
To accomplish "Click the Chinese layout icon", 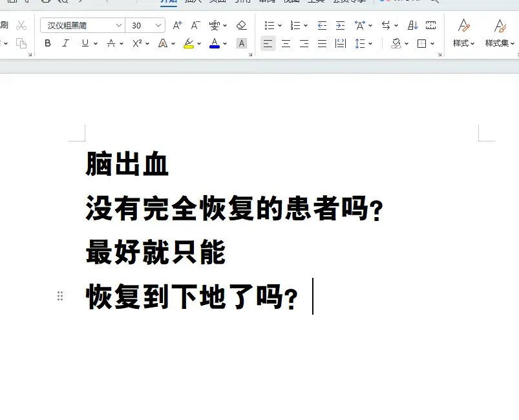I will 360,25.
